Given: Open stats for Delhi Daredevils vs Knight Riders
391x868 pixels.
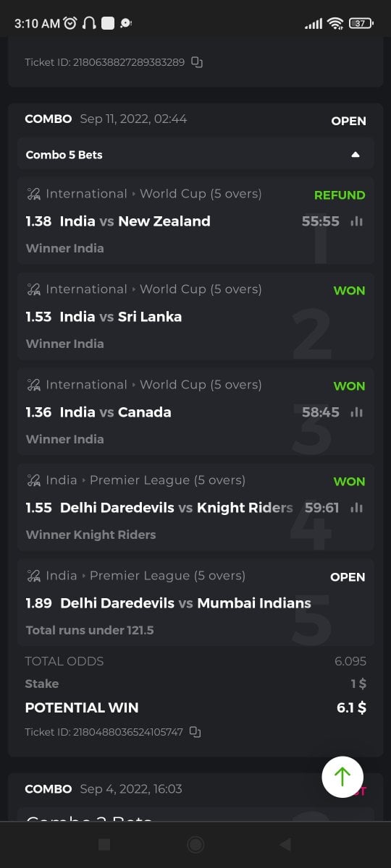Looking at the screenshot, I should tap(356, 508).
